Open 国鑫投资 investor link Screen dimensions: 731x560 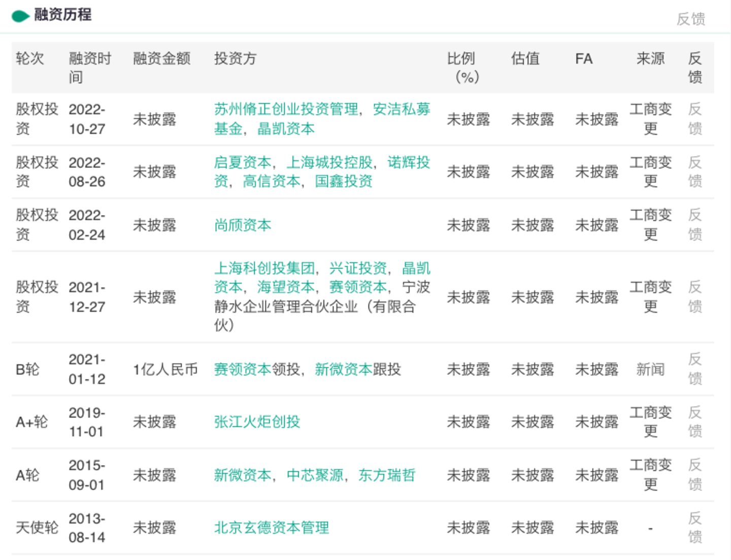tap(344, 181)
